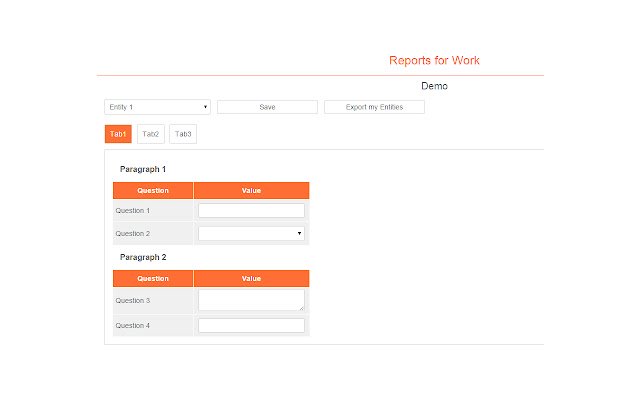The height and width of the screenshot is (400, 640).
Task: Click the Reports for Work title
Action: 434,60
